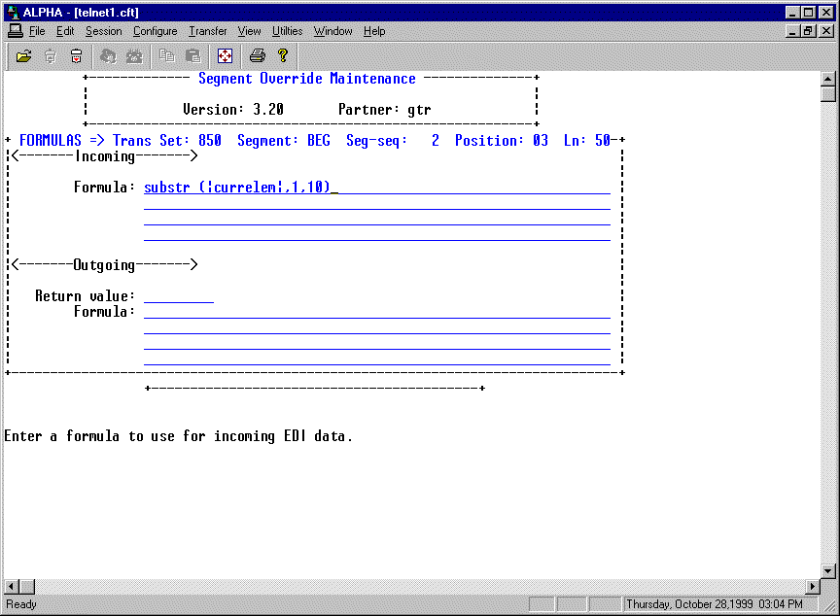840x616 pixels.
Task: Open the ALPHA window system menu icon
Action: [x=13, y=12]
